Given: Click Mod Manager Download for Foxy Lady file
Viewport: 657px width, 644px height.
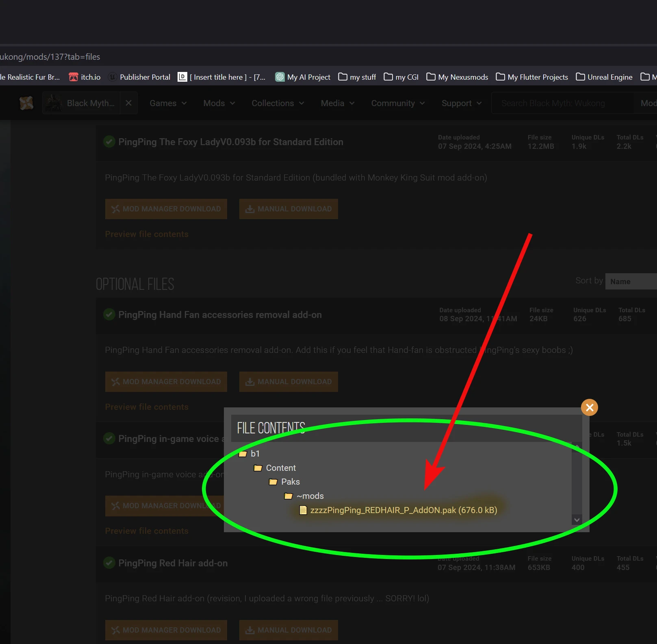Looking at the screenshot, I should pyautogui.click(x=166, y=209).
